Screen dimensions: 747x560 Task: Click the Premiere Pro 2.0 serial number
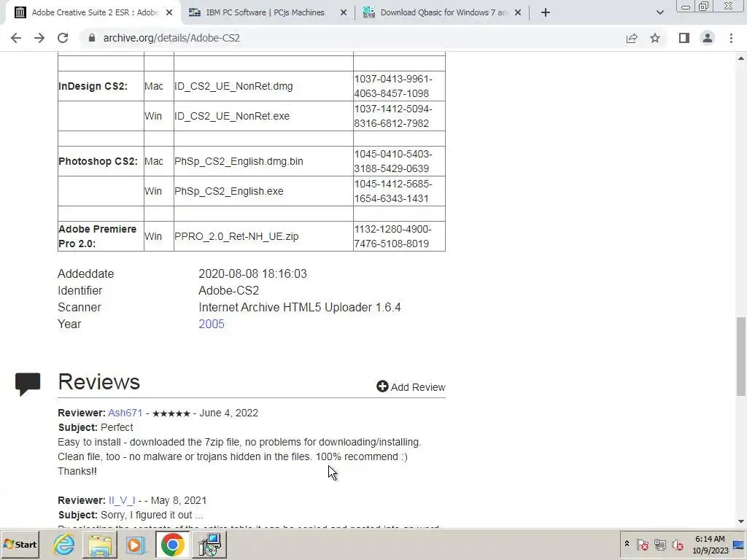(x=399, y=237)
